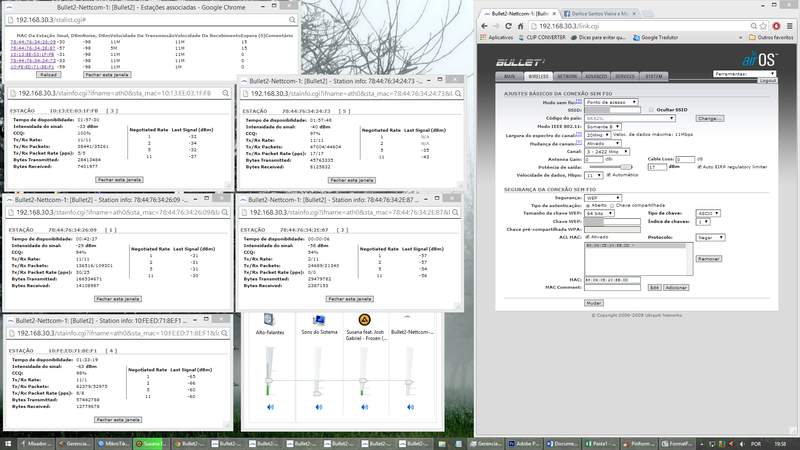Screen dimensions: 800x450
Task: Switch to the Facebook browser tab
Action: point(599,14)
